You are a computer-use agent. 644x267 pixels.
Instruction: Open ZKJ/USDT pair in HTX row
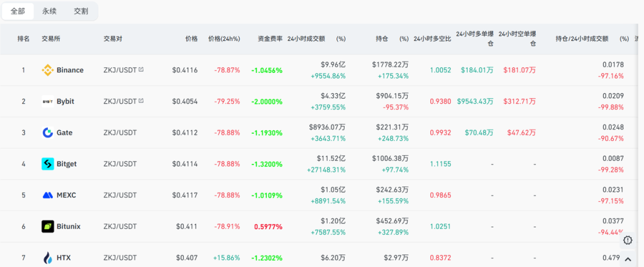click(x=120, y=258)
